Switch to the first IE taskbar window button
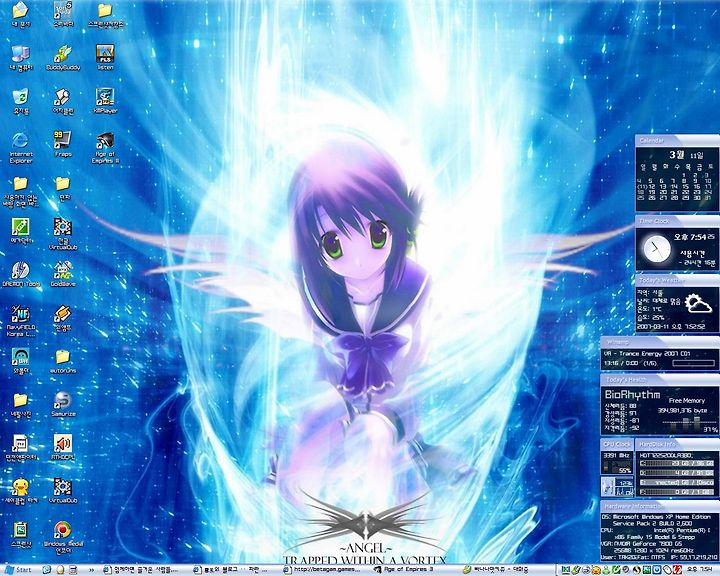Screen dimensions: 720x576 [x=143, y=570]
